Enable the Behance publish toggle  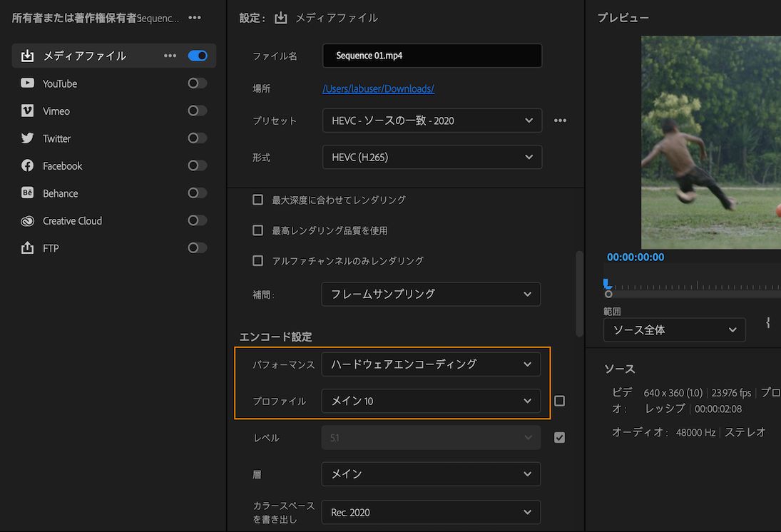point(198,193)
